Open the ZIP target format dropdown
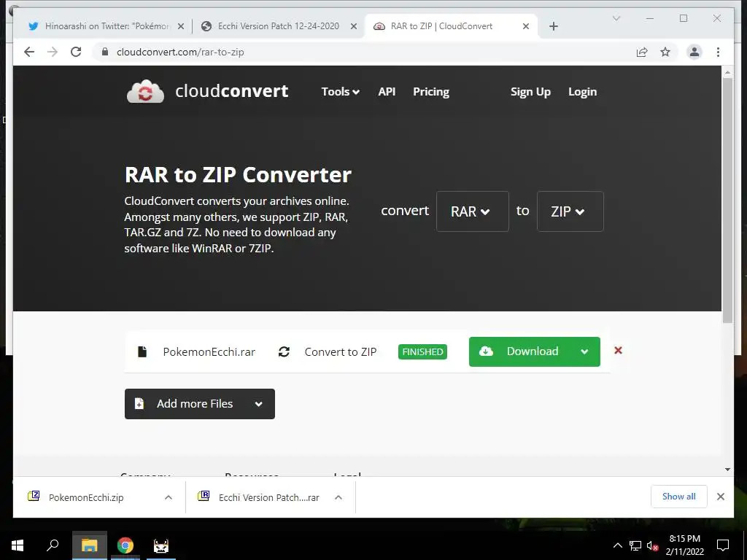This screenshot has width=747, height=560. (x=570, y=211)
